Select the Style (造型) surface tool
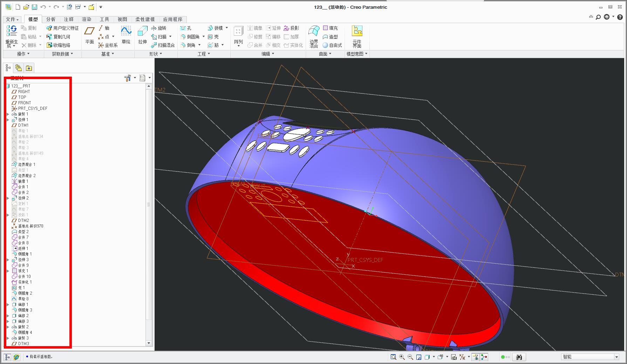 pos(330,37)
